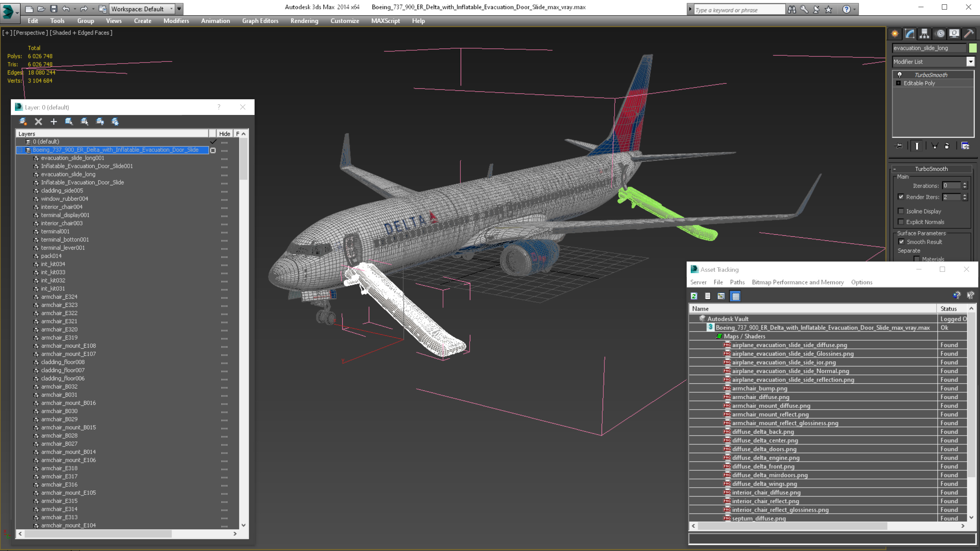The image size is (980, 551).
Task: Toggle Smooth Result checkbox
Action: [901, 242]
